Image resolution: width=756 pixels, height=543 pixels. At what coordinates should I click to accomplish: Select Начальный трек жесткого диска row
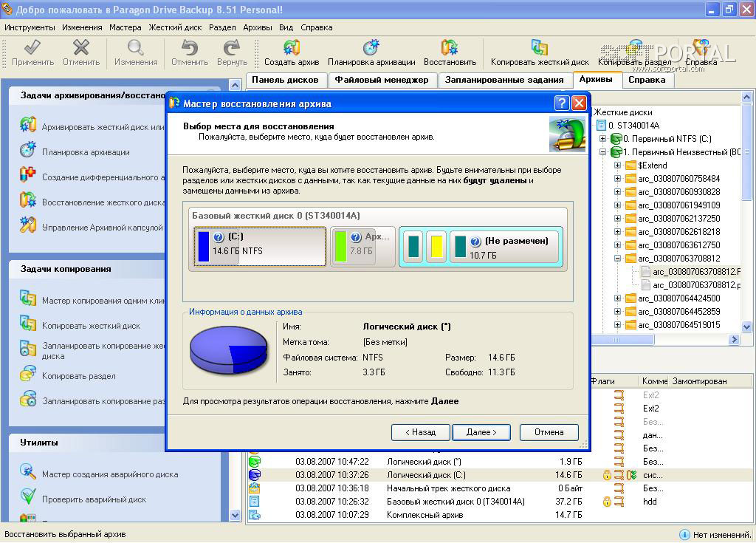pos(500,488)
